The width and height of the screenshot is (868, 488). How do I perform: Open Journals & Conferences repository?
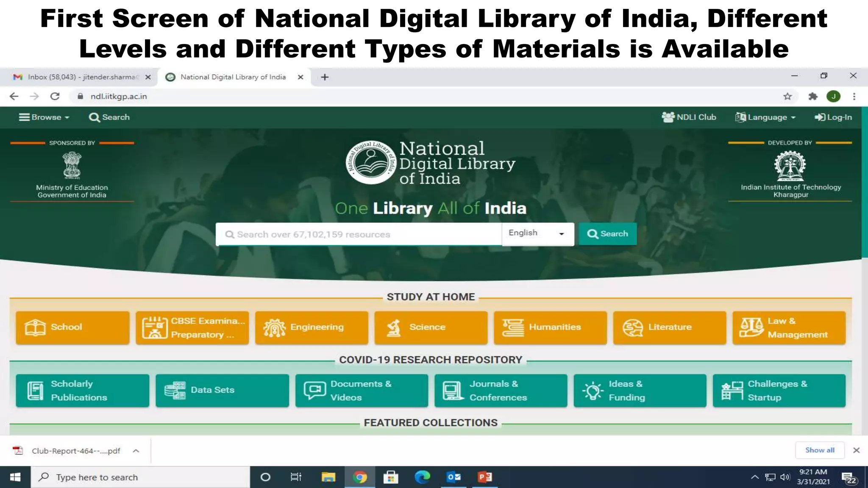501,391
